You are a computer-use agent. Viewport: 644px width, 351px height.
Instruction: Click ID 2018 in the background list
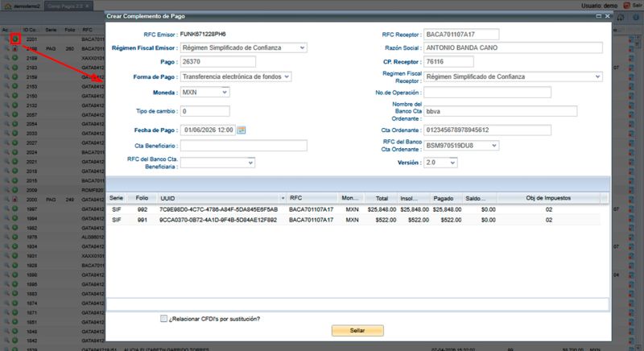coord(31,171)
